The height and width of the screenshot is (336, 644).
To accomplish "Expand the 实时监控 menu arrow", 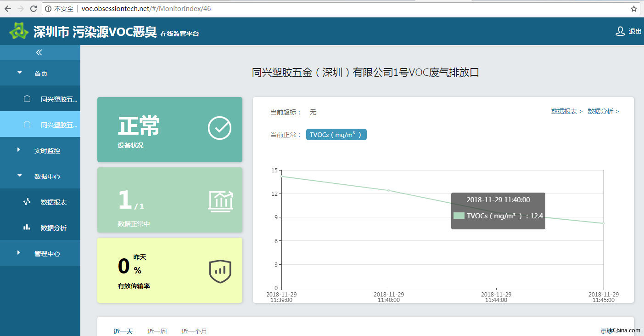I will point(19,150).
